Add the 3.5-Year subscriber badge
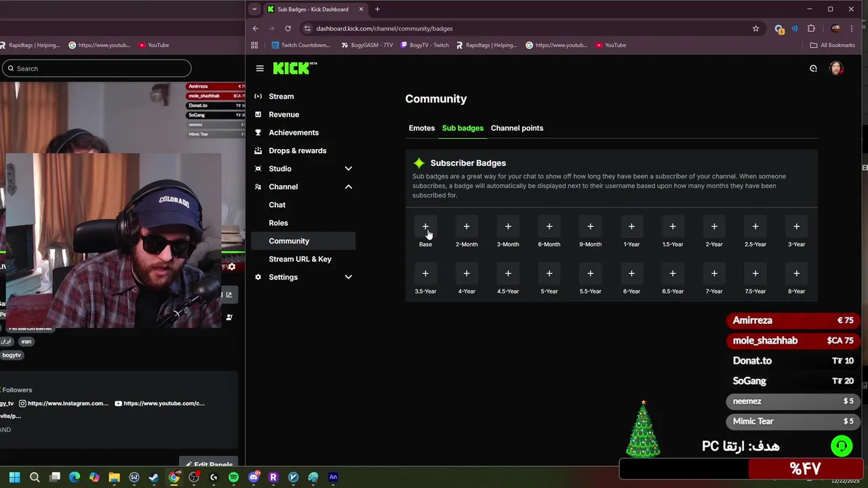 (425, 273)
